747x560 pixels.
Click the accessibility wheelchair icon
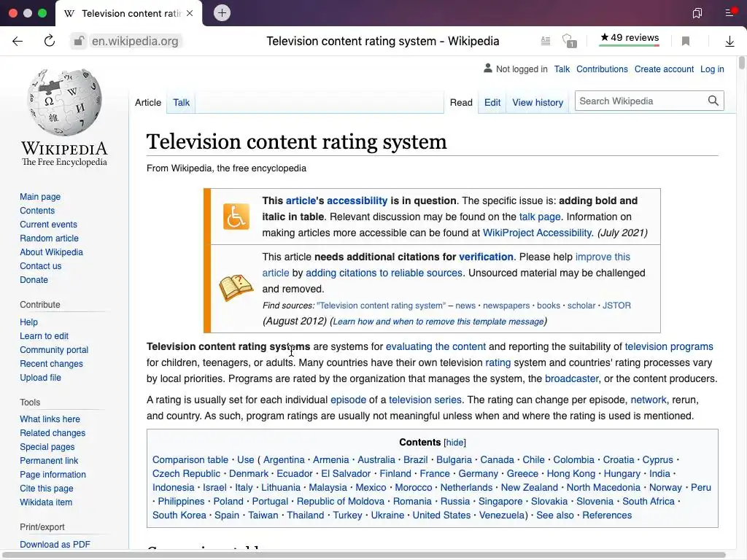pyautogui.click(x=236, y=217)
